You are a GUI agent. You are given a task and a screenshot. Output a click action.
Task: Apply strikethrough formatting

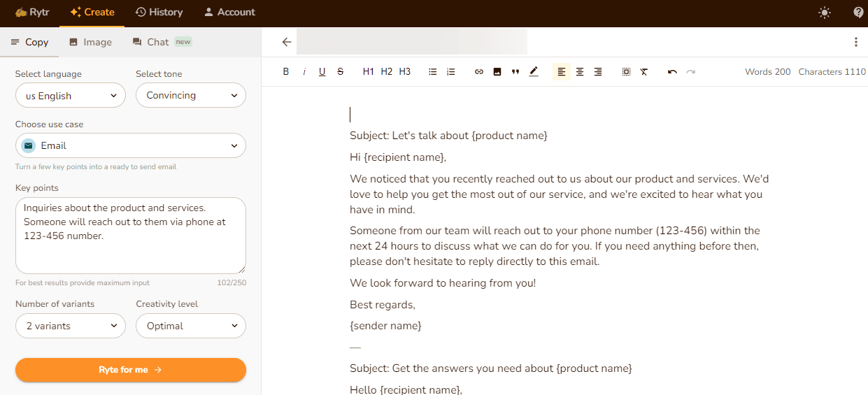click(341, 72)
